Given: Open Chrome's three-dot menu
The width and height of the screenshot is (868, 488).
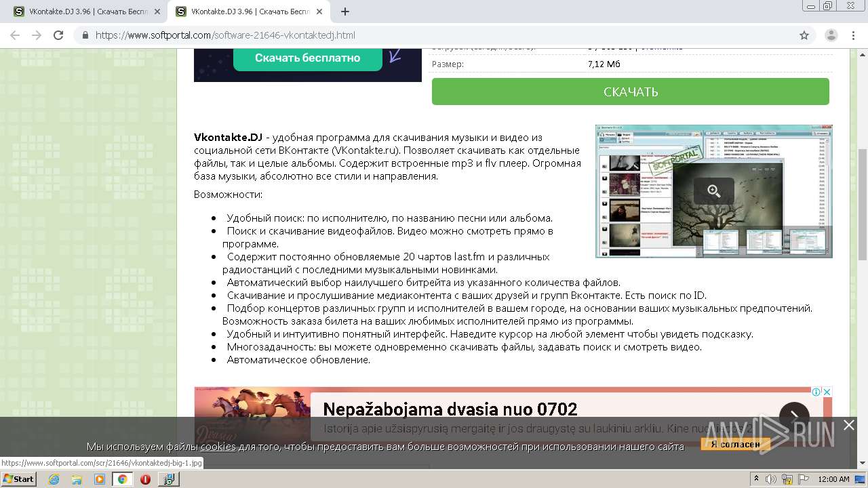Looking at the screenshot, I should [854, 35].
